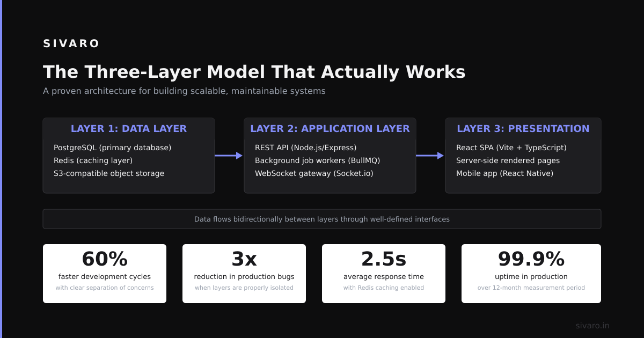This screenshot has width=644, height=338.
Task: Open the 60% faster development card
Action: (x=105, y=274)
